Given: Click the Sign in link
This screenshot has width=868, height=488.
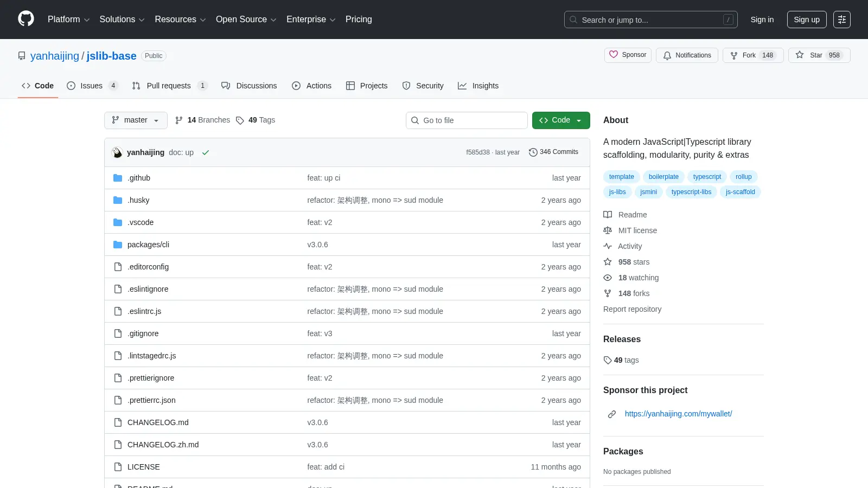Looking at the screenshot, I should pyautogui.click(x=762, y=20).
